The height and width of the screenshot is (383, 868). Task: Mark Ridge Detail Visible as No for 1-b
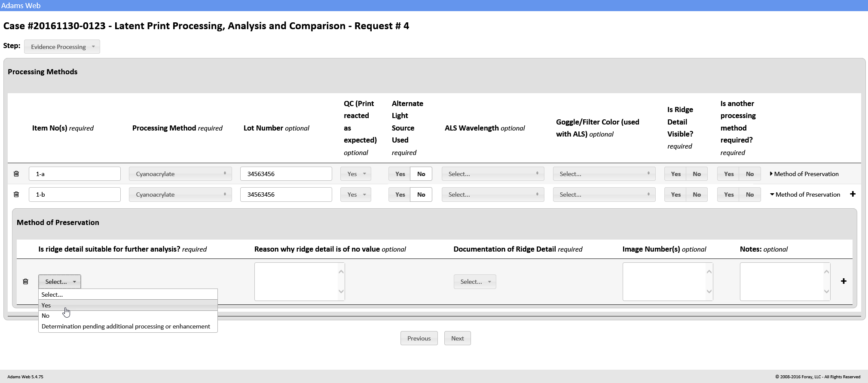point(697,195)
